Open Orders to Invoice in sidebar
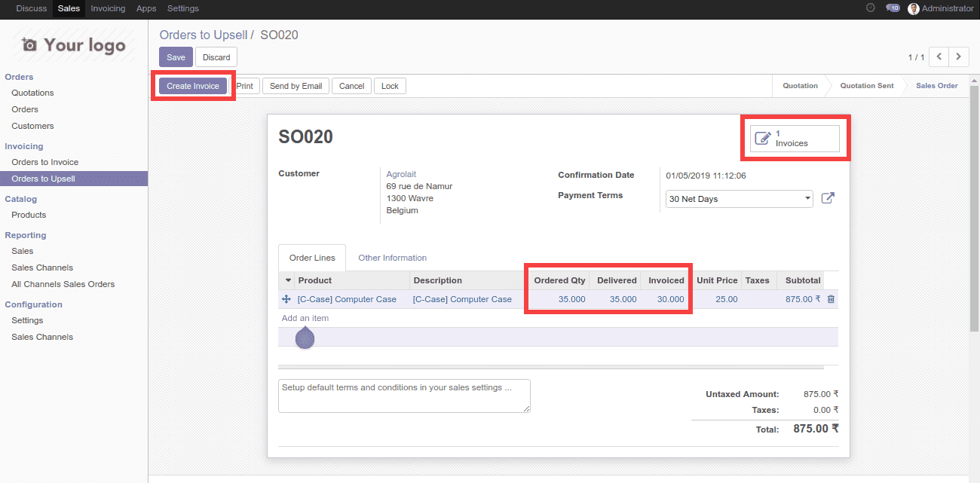Screen dimensions: 980x483 [x=44, y=162]
